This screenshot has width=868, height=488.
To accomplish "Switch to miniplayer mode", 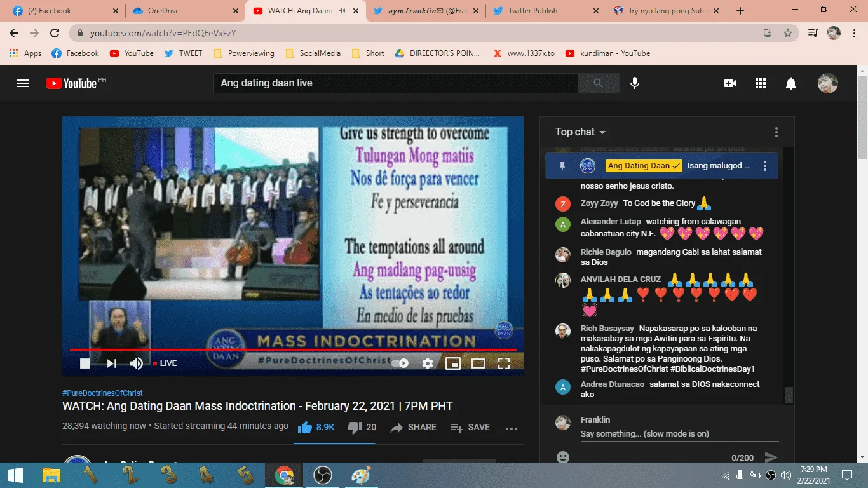I will (x=453, y=363).
